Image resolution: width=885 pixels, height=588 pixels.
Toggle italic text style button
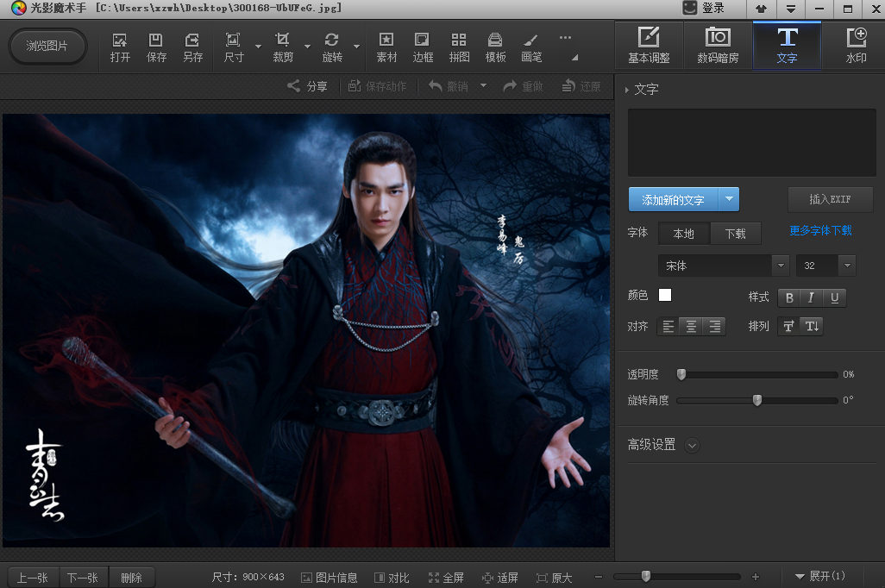pyautogui.click(x=811, y=297)
